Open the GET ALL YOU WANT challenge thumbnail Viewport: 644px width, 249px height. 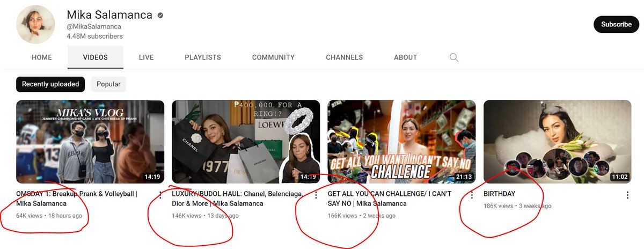click(401, 142)
